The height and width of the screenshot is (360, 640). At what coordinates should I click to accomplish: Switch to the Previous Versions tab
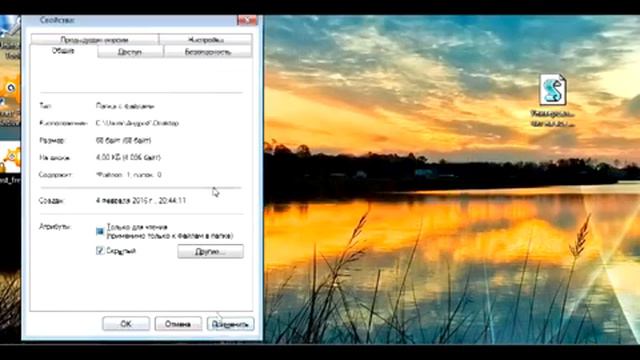click(94, 40)
